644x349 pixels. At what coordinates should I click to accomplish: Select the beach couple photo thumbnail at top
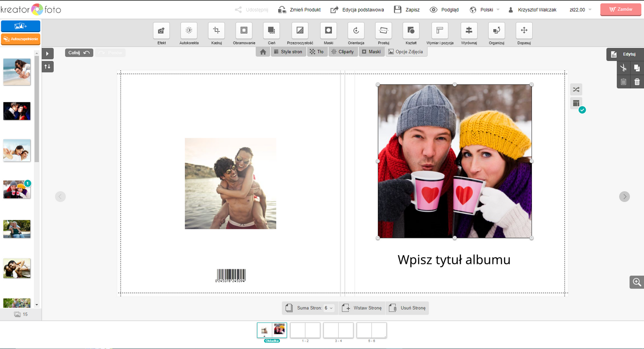pyautogui.click(x=17, y=72)
